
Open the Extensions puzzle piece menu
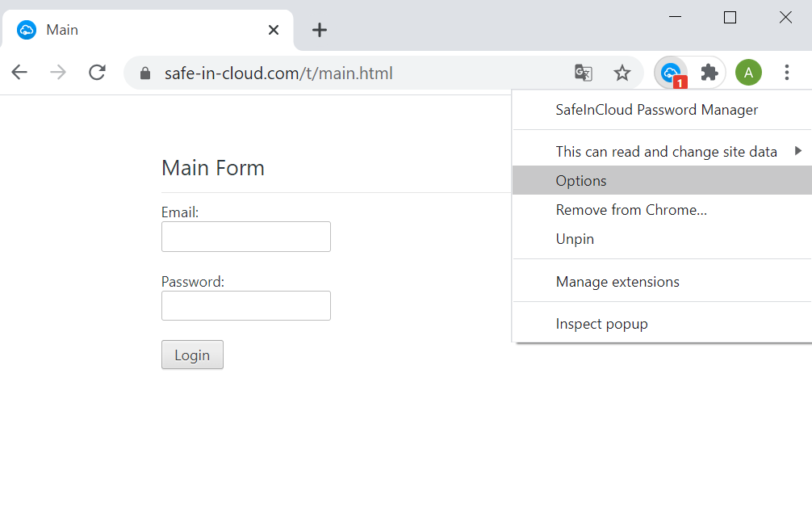[x=709, y=73]
